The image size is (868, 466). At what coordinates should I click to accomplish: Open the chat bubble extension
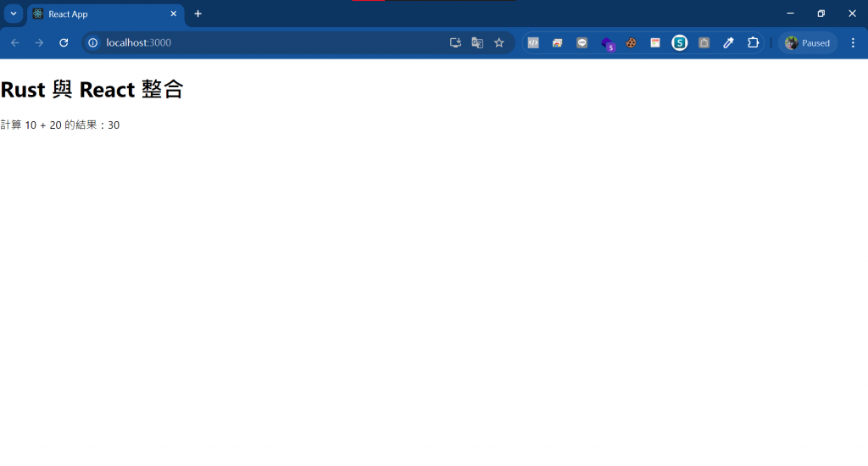pyautogui.click(x=581, y=42)
